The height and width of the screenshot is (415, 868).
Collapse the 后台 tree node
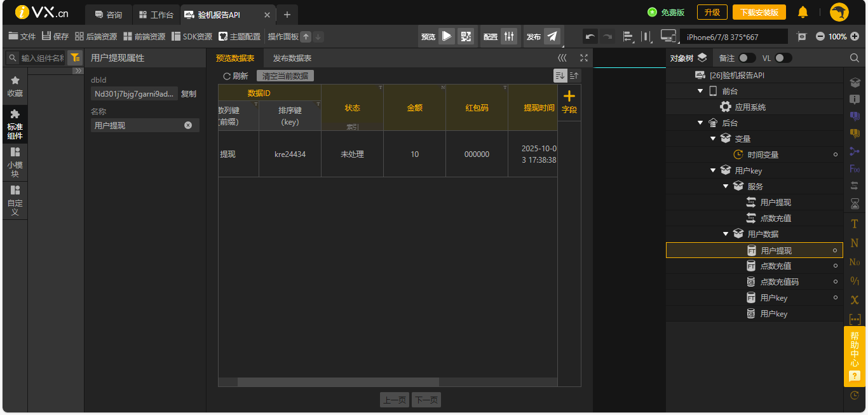(x=700, y=123)
